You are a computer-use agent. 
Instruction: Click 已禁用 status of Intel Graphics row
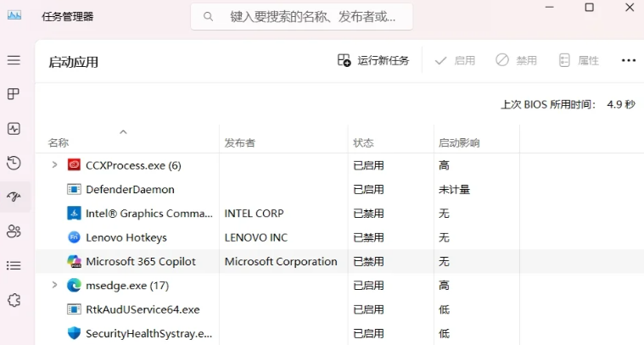pyautogui.click(x=368, y=214)
